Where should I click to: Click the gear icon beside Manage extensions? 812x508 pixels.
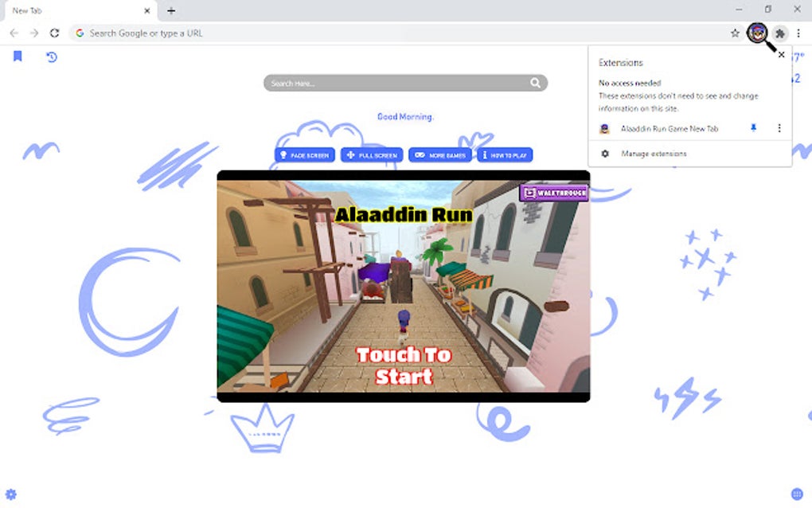[605, 154]
